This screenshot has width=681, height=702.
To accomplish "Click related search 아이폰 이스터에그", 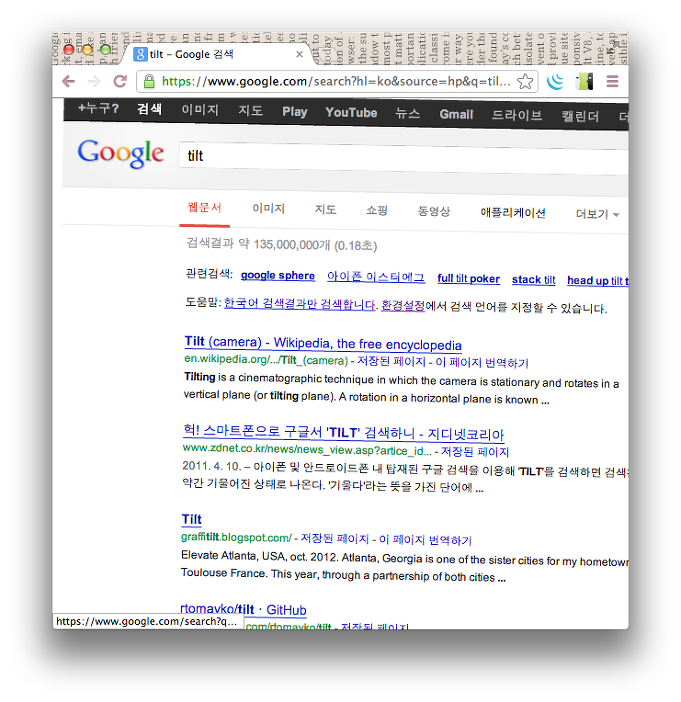I will (376, 277).
